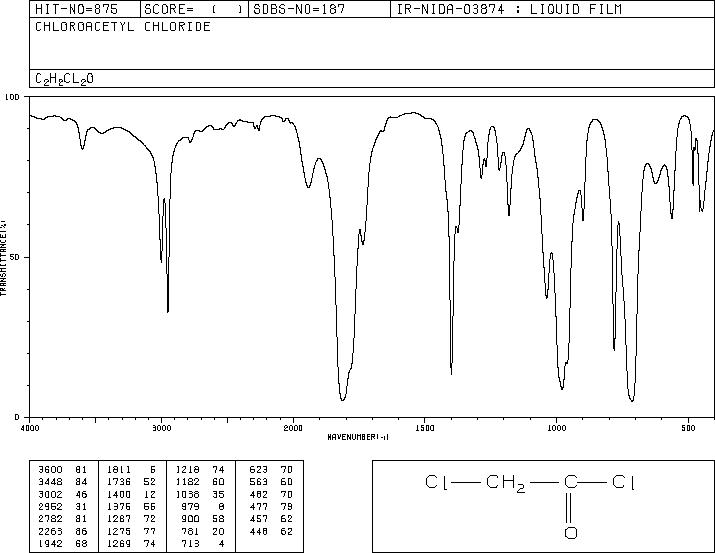Click the 4000 label on wavenumber axis
The image size is (715, 553).
pos(30,428)
